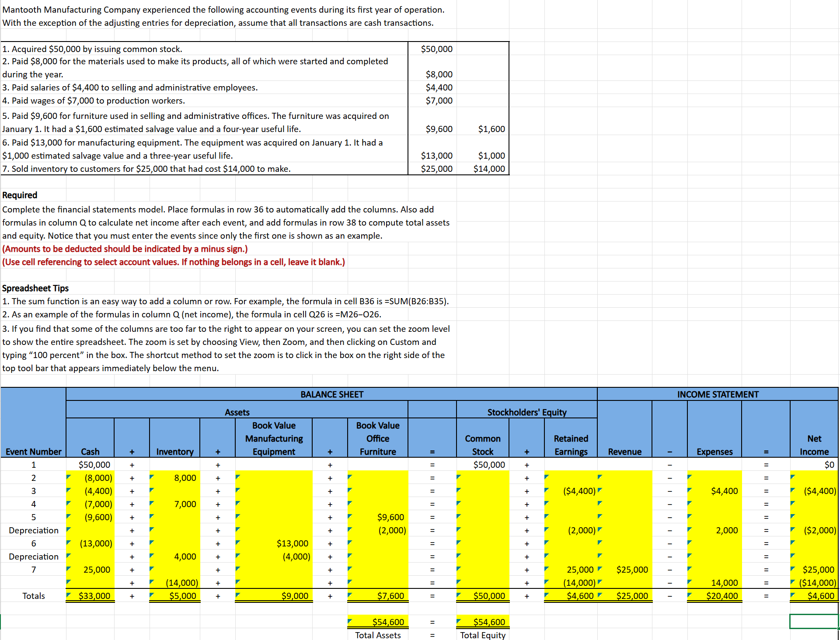Click the Common Stock totals cell $50,000
The width and height of the screenshot is (840, 640).
(x=483, y=595)
